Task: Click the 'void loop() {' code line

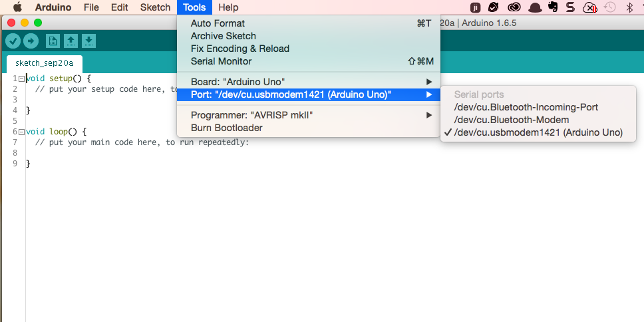Action: pos(56,132)
